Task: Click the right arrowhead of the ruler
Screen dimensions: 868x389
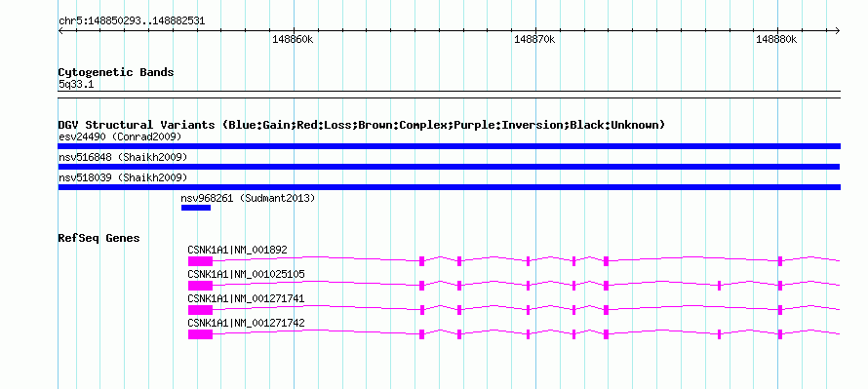Action: coord(838,30)
